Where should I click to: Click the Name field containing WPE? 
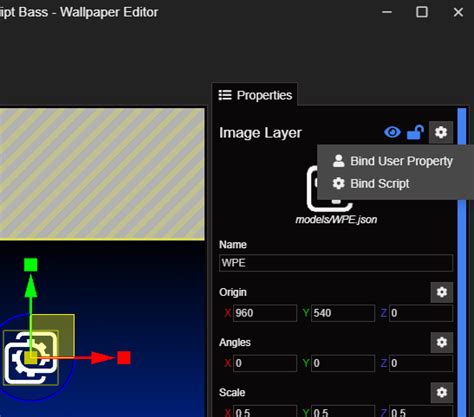click(x=336, y=263)
